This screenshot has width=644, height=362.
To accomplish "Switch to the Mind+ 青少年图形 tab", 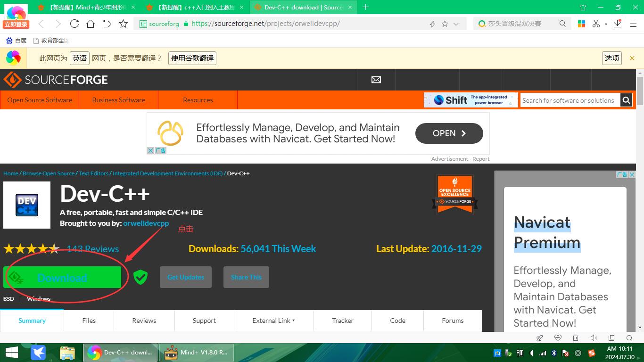I will (x=87, y=7).
